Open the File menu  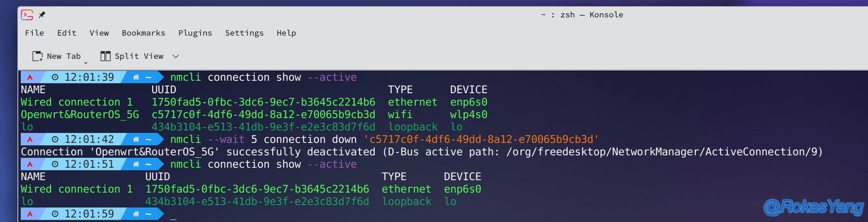coord(34,33)
